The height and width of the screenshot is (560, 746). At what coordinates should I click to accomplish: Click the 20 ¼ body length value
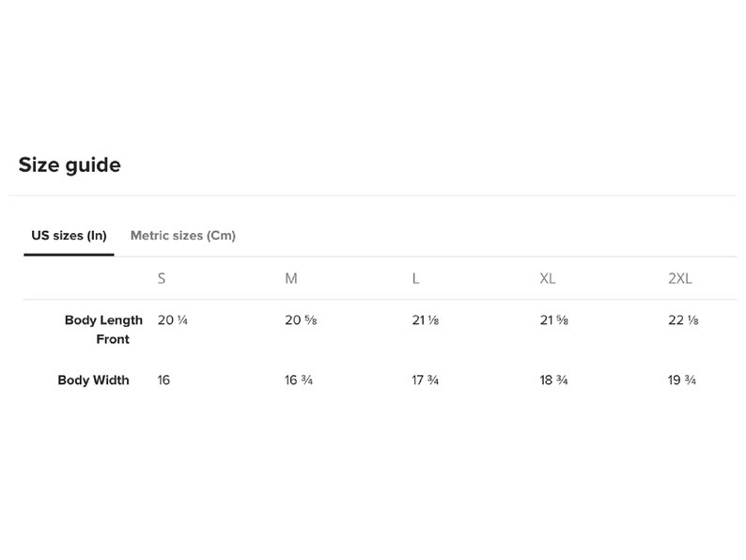[173, 320]
